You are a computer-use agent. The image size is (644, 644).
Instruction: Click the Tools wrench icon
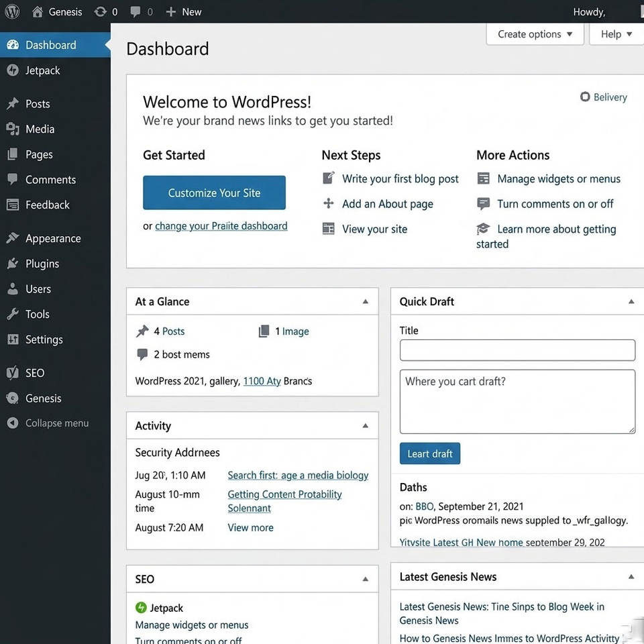13,314
